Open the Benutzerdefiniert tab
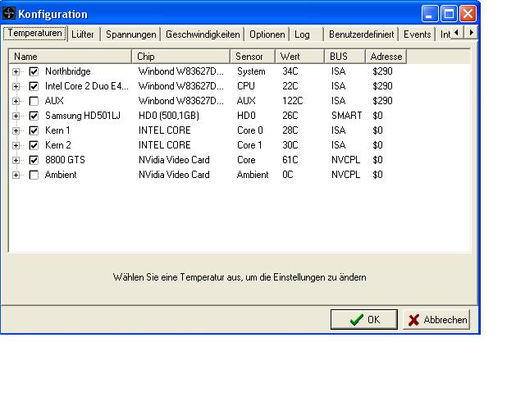The height and width of the screenshot is (420, 525). 361,34
